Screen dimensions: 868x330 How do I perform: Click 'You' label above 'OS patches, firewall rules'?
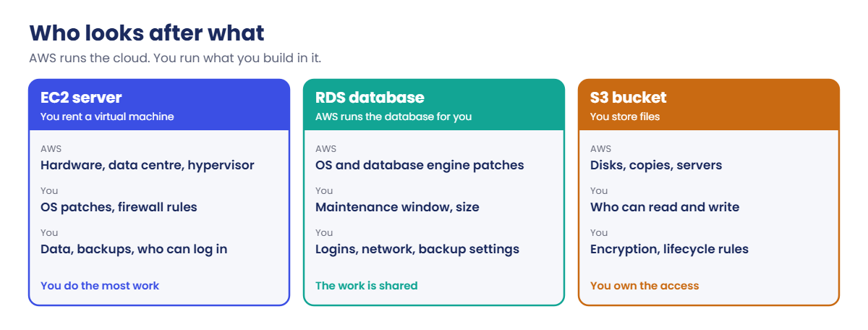(49, 191)
